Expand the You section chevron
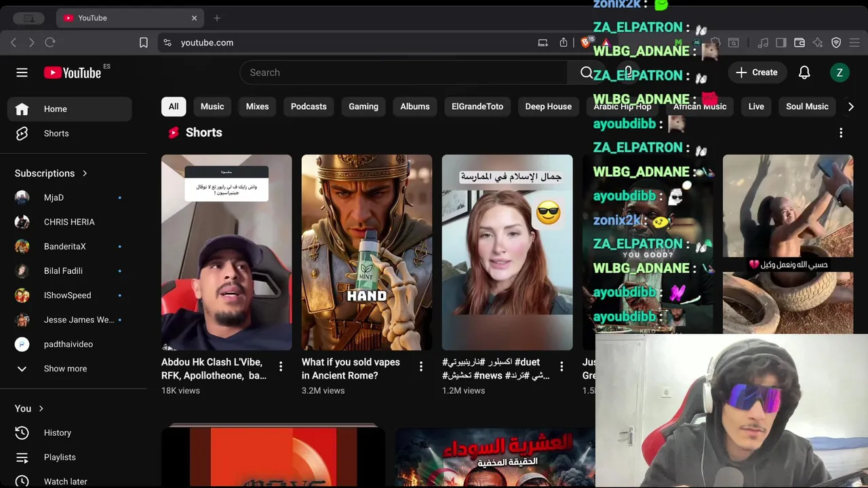868x488 pixels. [x=41, y=409]
